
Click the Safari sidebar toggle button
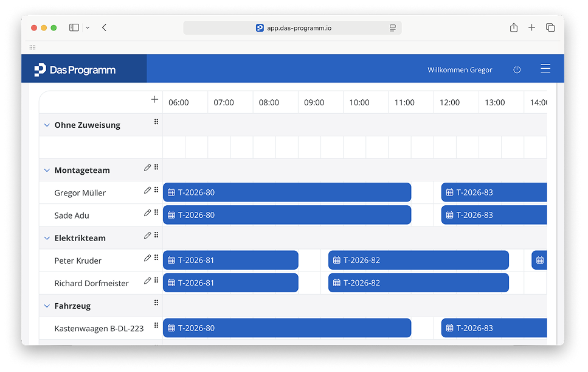[x=74, y=28]
